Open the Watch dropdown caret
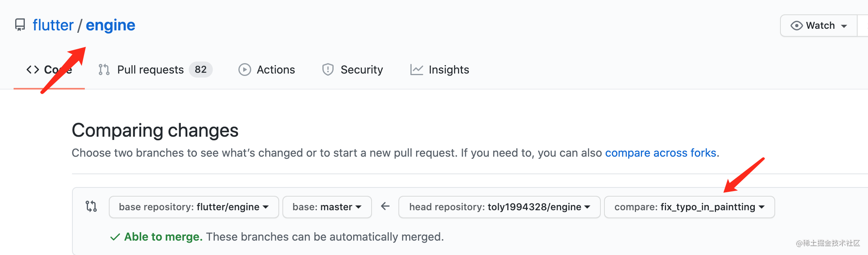The height and width of the screenshot is (255, 868). (x=844, y=26)
